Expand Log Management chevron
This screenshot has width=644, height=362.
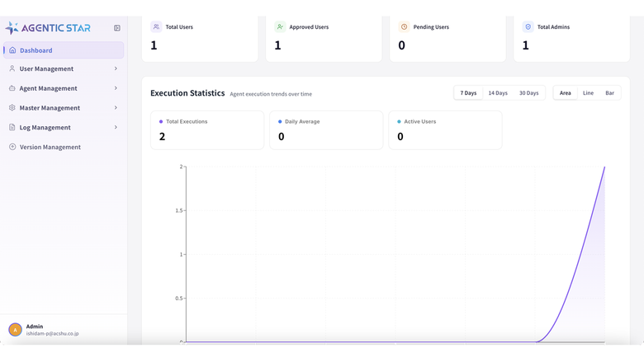(116, 127)
